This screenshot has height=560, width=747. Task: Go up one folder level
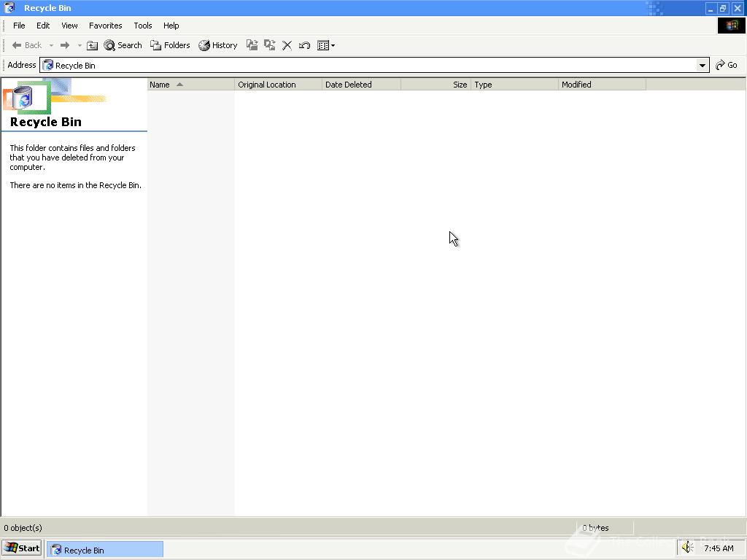pos(93,45)
